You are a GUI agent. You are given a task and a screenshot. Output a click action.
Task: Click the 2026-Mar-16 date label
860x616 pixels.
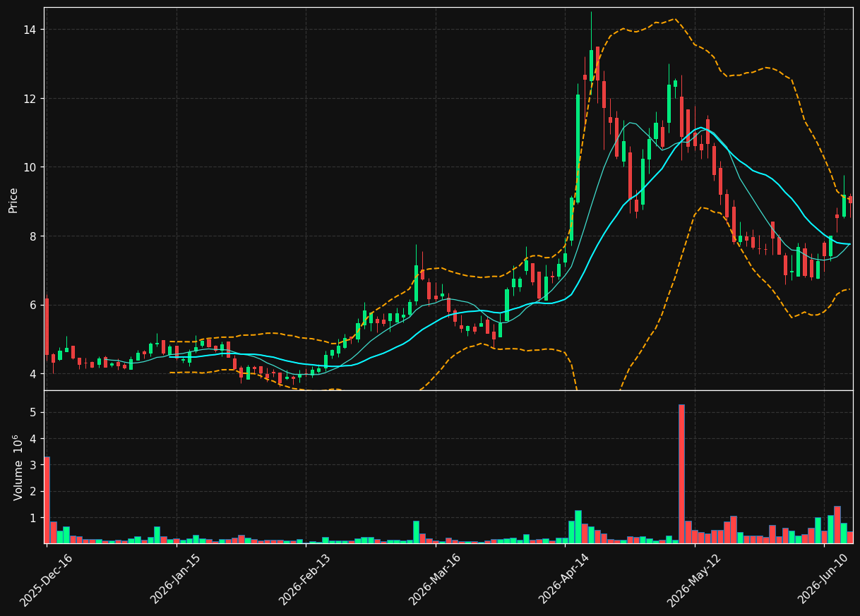pyautogui.click(x=435, y=579)
